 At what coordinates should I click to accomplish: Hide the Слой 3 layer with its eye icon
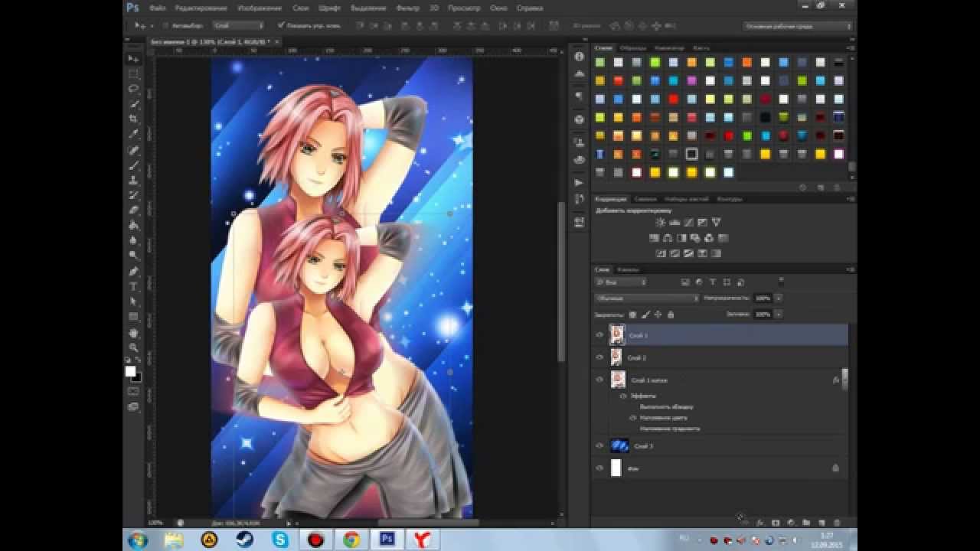(x=599, y=445)
